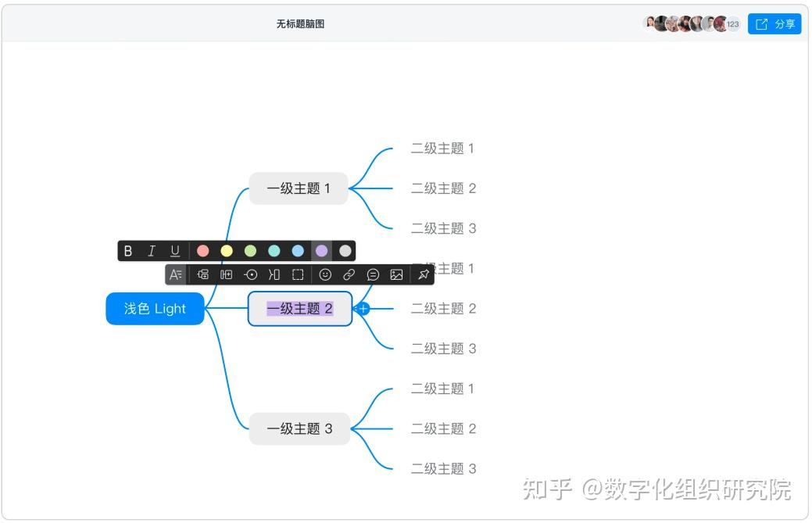Image resolution: width=812 pixels, height=523 pixels.
Task: Click the share panel expand arrow icon
Action: point(761,24)
